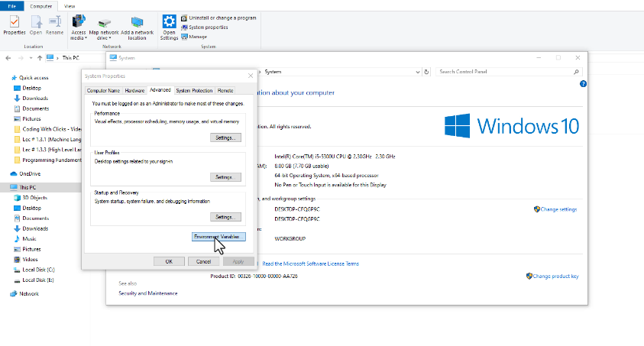The width and height of the screenshot is (644, 346).
Task: Open the Access media dropdown
Action: pos(79,27)
